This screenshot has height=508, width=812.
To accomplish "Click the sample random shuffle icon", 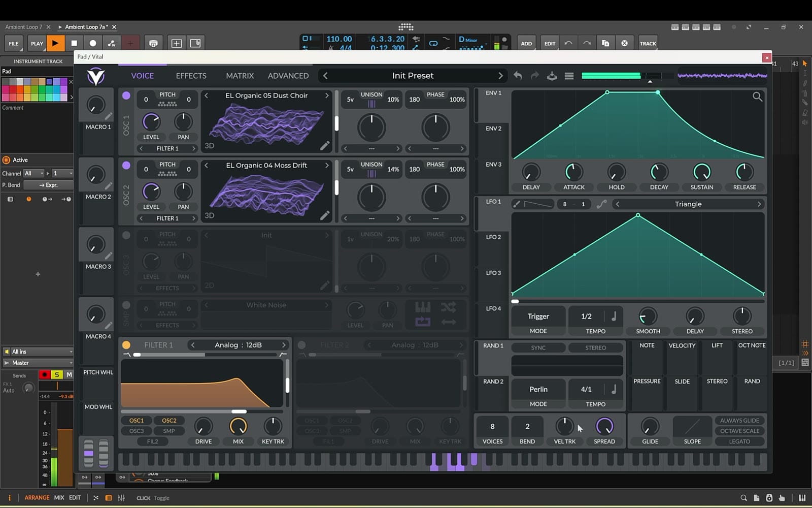I will (x=448, y=307).
